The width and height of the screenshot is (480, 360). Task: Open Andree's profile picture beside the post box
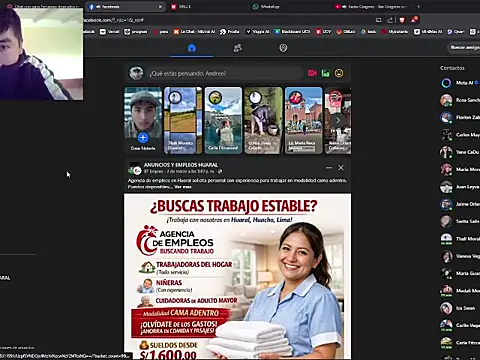[136, 73]
